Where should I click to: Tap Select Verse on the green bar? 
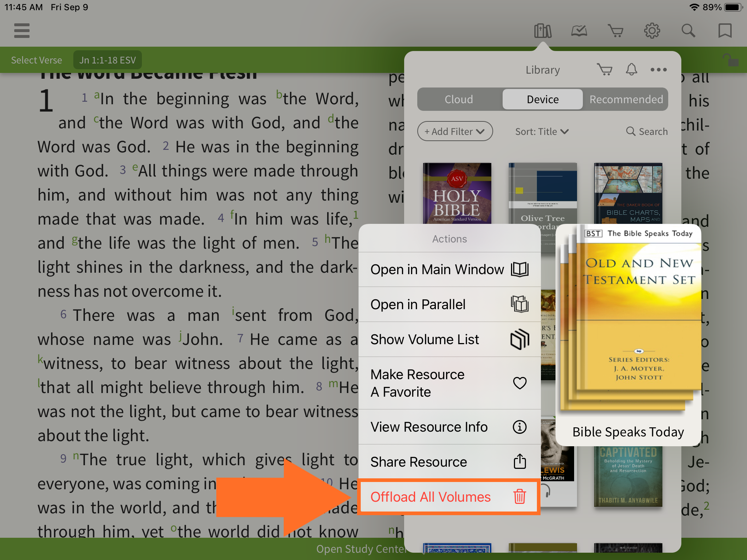coord(36,60)
